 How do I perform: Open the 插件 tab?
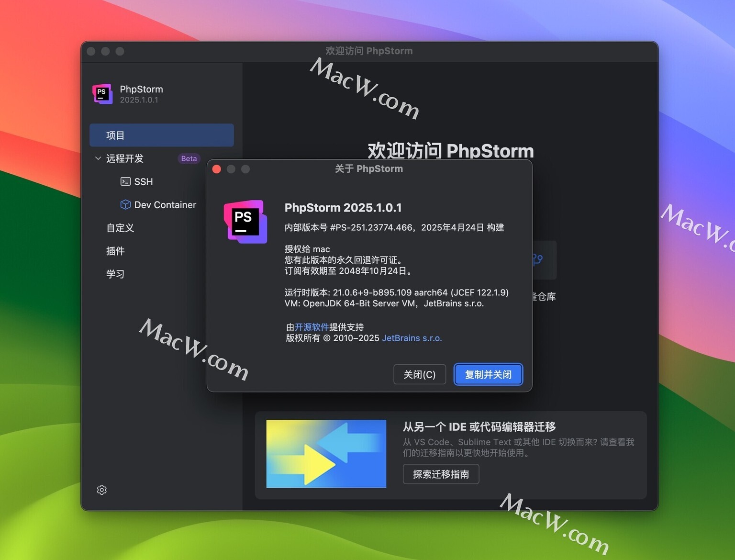coord(115,251)
